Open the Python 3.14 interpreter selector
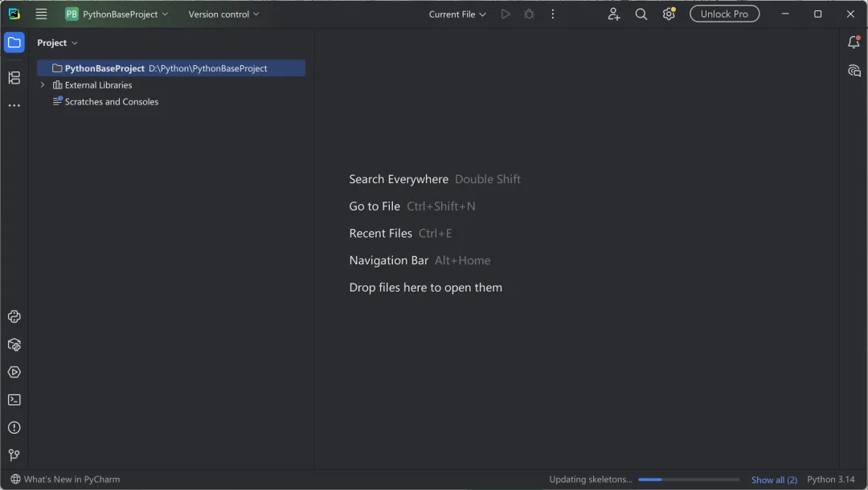This screenshot has height=490, width=868. click(830, 479)
